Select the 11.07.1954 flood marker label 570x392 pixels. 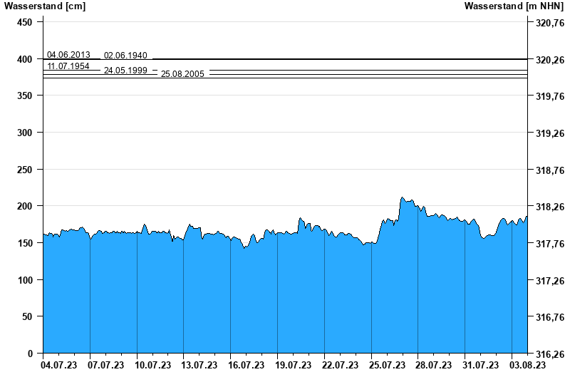(68, 66)
